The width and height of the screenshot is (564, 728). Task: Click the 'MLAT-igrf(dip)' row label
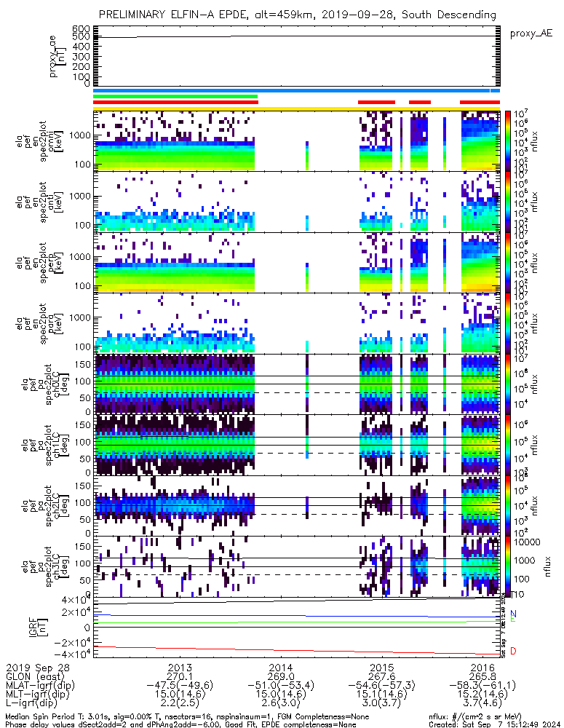pyautogui.click(x=40, y=685)
